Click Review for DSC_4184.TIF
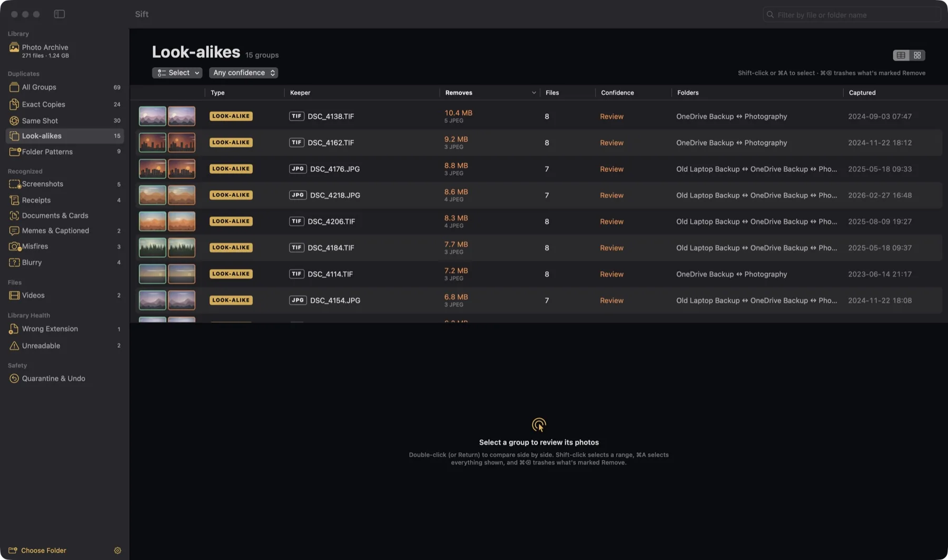The height and width of the screenshot is (560, 948). (x=611, y=248)
